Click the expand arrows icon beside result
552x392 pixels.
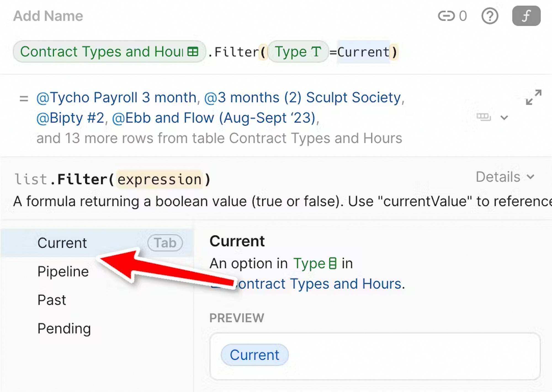(534, 97)
